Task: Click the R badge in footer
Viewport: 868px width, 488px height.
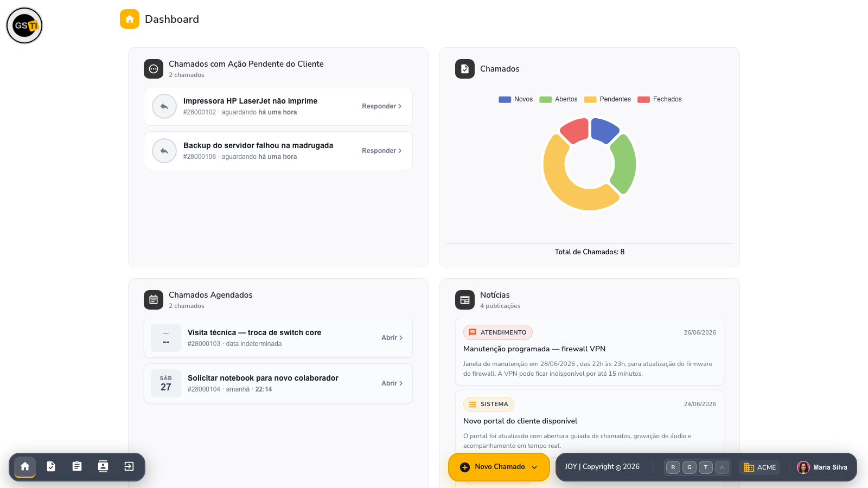Action: (673, 467)
